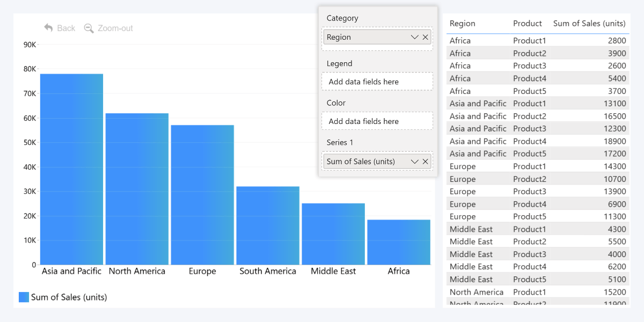Click the Sum of Sales (units) column header
This screenshot has height=322, width=644.
pos(589,24)
